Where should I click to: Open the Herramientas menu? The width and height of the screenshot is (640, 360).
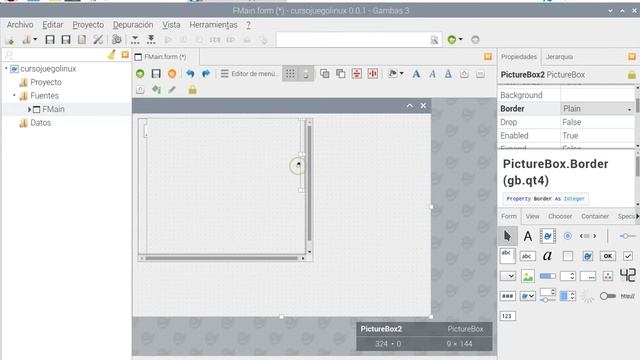(x=213, y=25)
